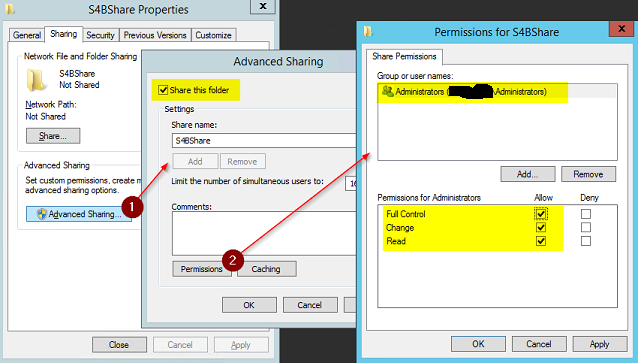Open the Permissions button in Advanced Sharing
The height and width of the screenshot is (363, 638).
tap(202, 269)
